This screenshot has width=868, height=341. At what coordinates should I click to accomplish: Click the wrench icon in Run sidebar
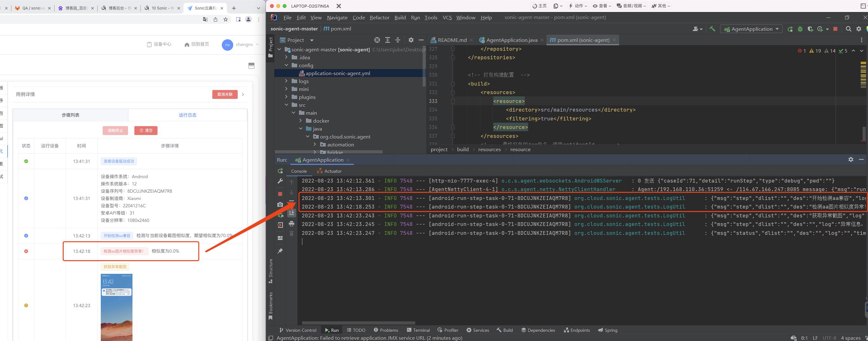point(280,181)
